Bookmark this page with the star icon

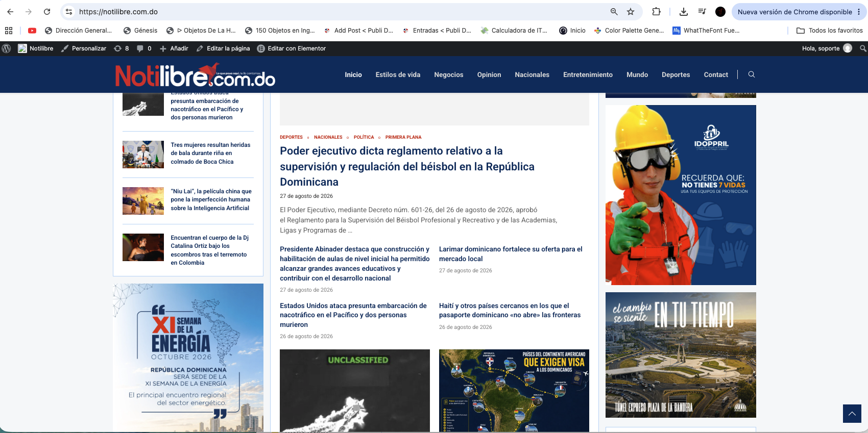pyautogui.click(x=631, y=12)
